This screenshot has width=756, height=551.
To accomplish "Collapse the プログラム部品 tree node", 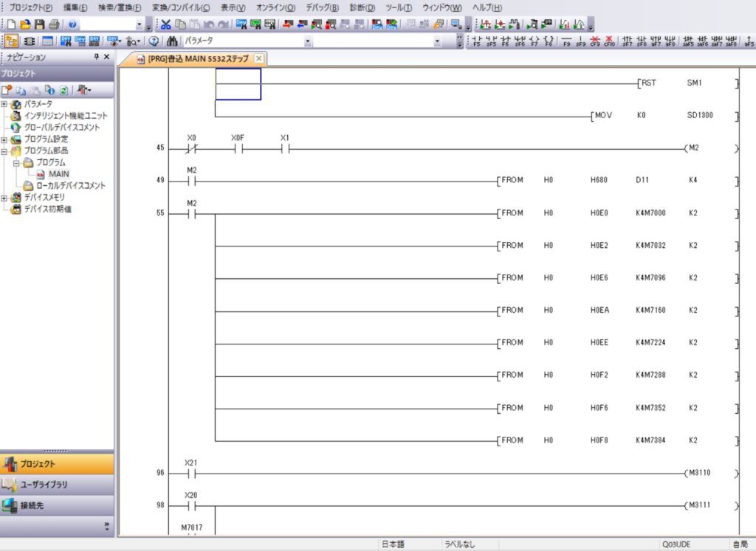I will (5, 150).
